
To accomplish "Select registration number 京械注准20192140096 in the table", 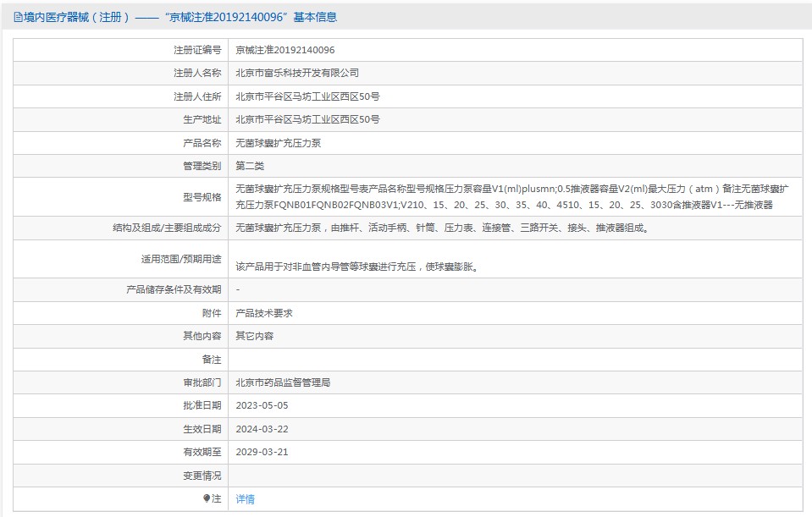I will 284,50.
